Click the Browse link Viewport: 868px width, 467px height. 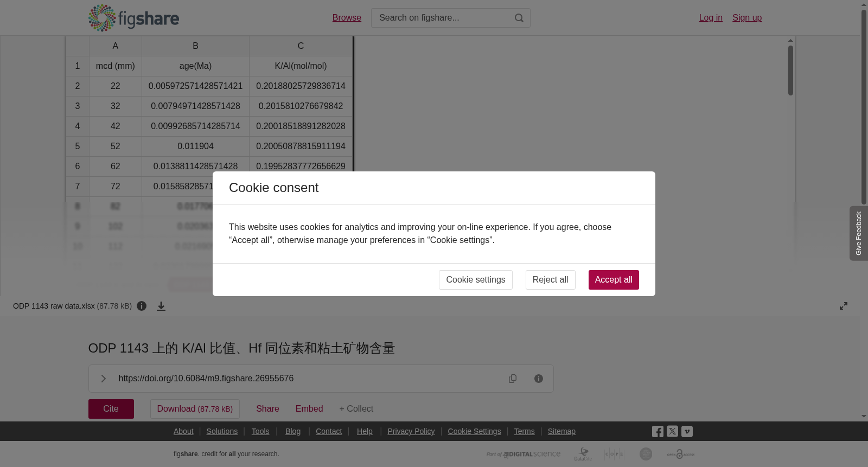tap(347, 18)
